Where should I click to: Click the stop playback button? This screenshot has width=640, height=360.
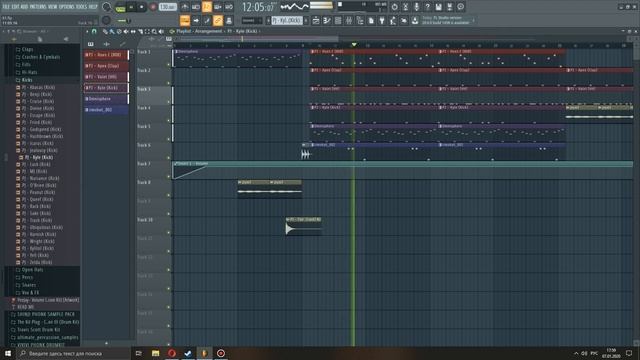point(142,7)
